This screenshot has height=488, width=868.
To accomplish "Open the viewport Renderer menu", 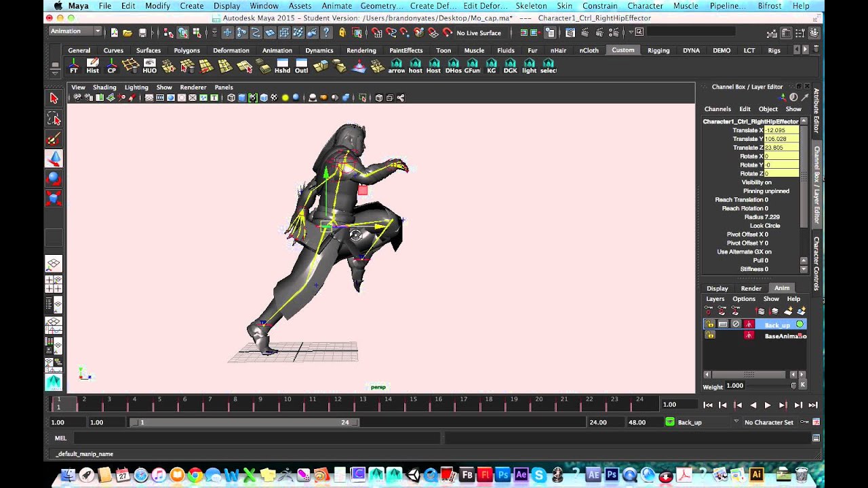I will [x=193, y=87].
